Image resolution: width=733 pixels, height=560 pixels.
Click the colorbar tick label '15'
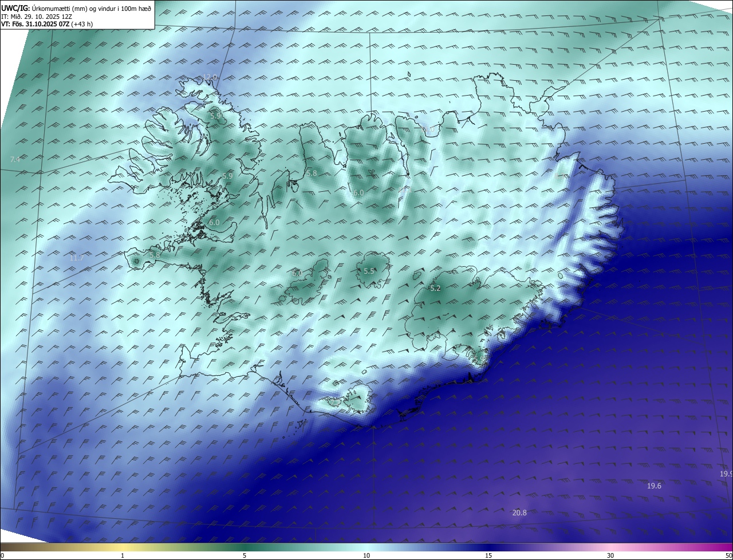(488, 555)
